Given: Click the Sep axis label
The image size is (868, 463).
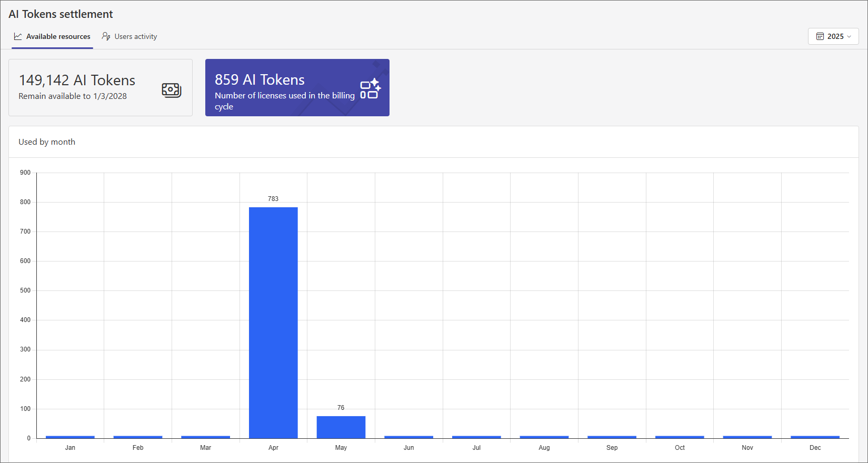Looking at the screenshot, I should coord(612,448).
